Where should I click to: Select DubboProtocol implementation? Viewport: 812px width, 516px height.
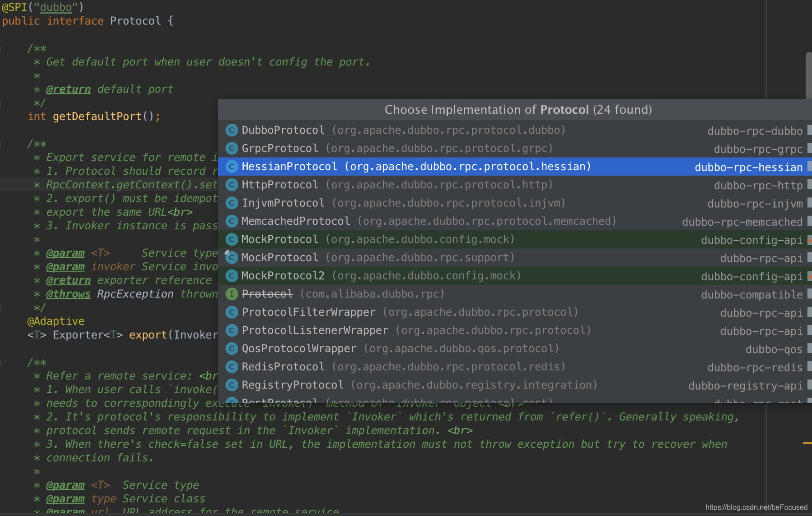(515, 130)
